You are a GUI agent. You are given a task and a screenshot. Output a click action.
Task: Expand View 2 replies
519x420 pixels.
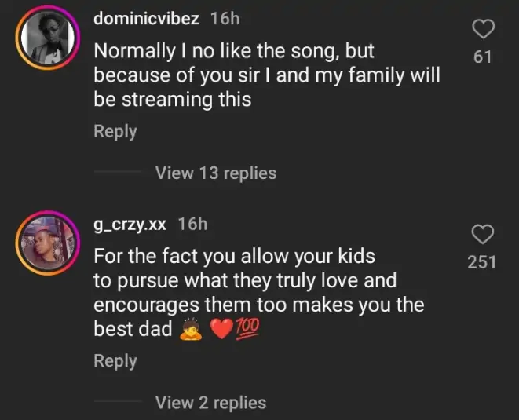(x=210, y=403)
